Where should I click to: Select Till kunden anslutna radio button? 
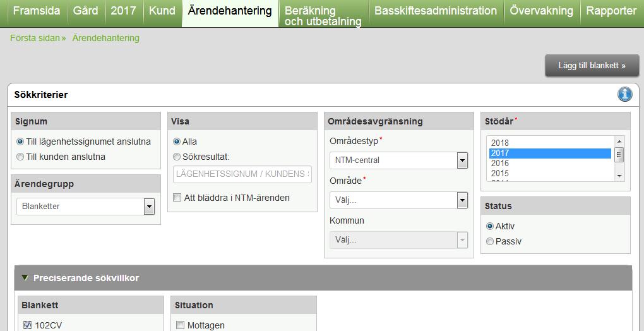click(20, 157)
